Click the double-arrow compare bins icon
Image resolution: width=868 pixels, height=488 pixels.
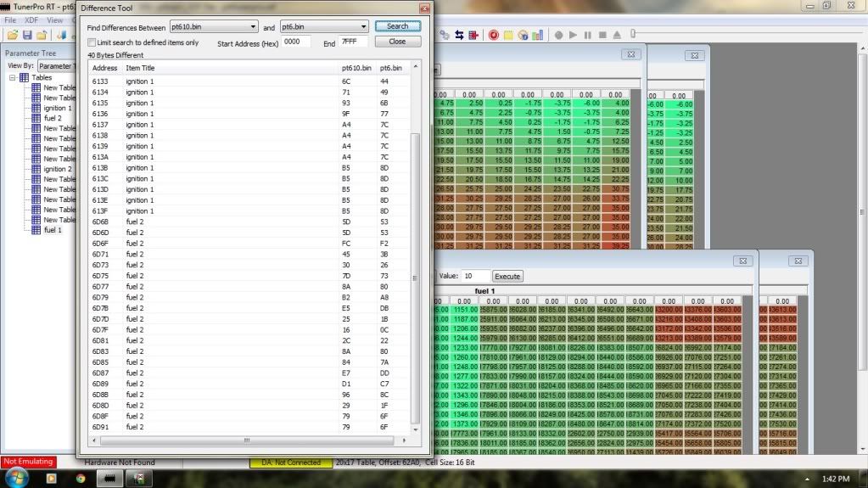[x=460, y=35]
